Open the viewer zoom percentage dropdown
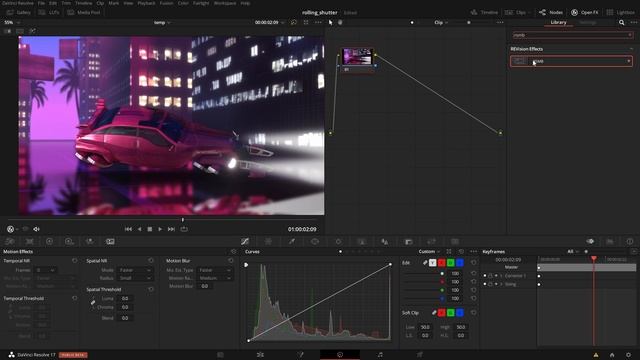Viewport: 640px width, 360px height. (11, 22)
